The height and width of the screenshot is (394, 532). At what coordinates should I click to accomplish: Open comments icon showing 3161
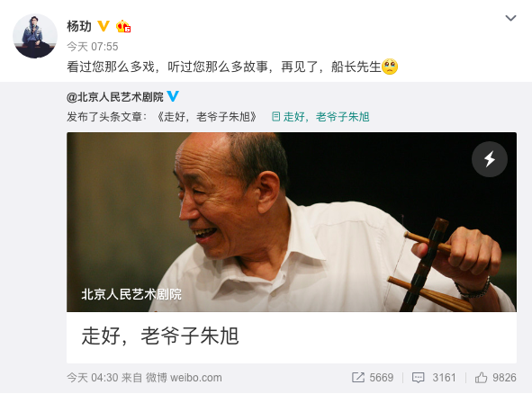click(x=418, y=378)
